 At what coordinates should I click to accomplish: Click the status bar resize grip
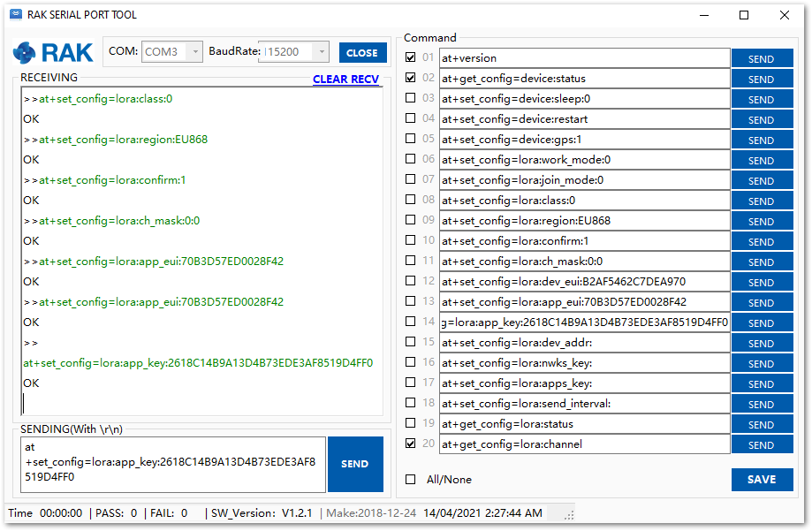(569, 515)
